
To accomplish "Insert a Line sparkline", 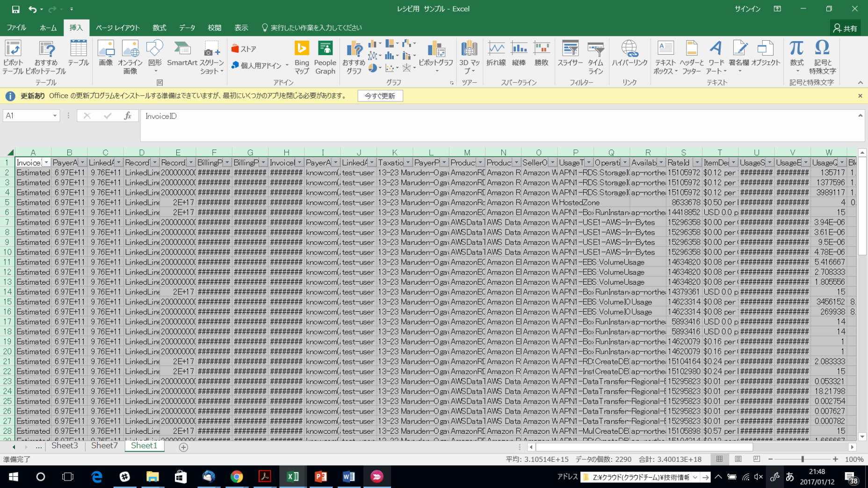I will click(x=496, y=53).
